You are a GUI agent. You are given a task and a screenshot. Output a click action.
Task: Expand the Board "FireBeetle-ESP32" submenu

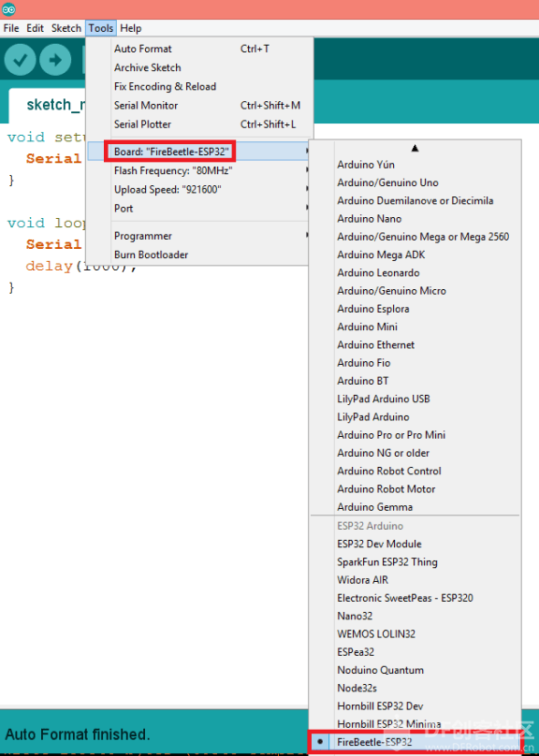[199, 152]
